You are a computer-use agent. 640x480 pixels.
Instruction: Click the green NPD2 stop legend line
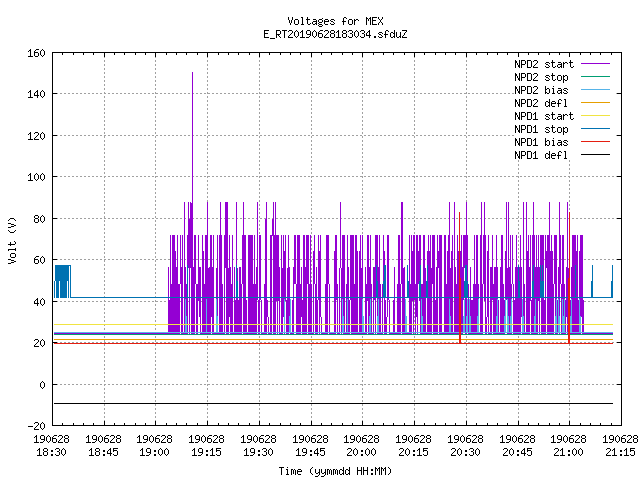click(595, 77)
